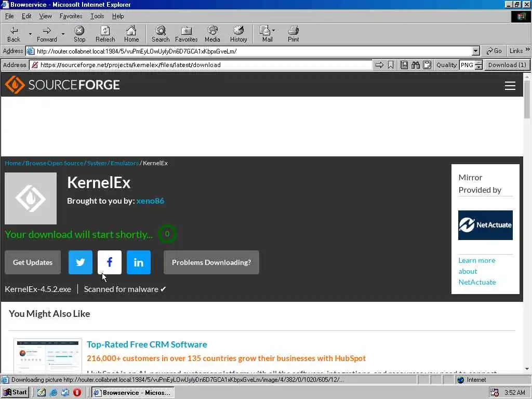Image resolution: width=532 pixels, height=399 pixels.
Task: Click the System breadcrumb link
Action: tap(97, 163)
